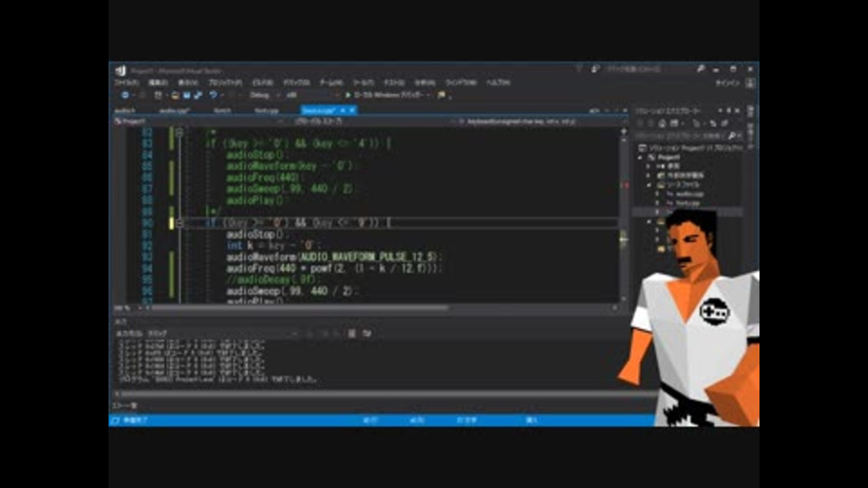The height and width of the screenshot is (488, 868).
Task: Pin the Solution Explorer panel
Action: [729, 110]
